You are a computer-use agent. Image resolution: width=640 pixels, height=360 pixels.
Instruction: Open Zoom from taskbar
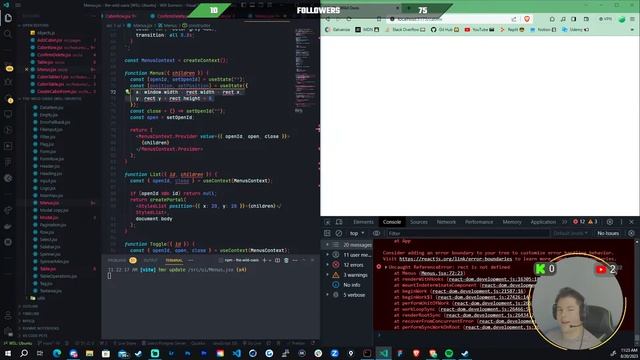(334, 353)
